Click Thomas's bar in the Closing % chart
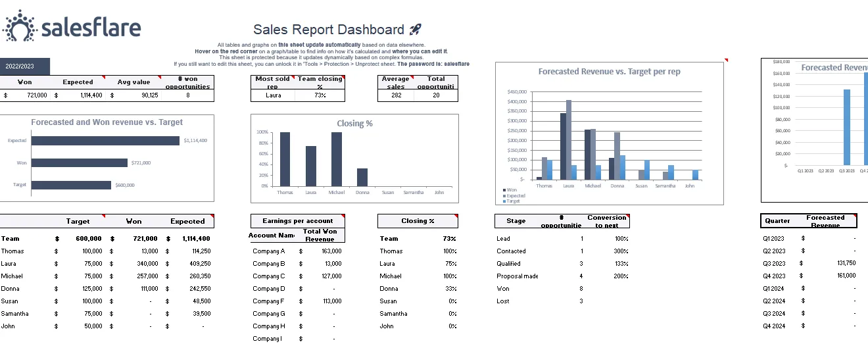 [x=285, y=159]
